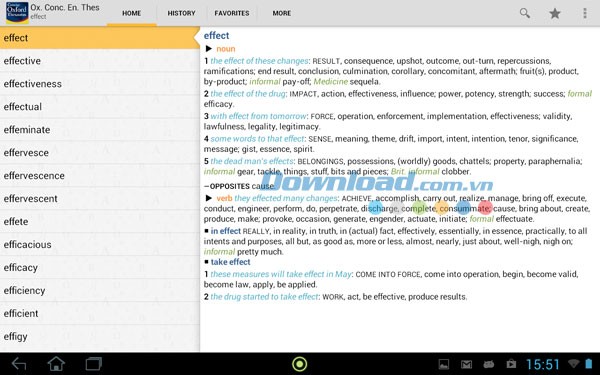Select 'efficient' in the word list
Screen dimensions: 600x375
(99, 313)
